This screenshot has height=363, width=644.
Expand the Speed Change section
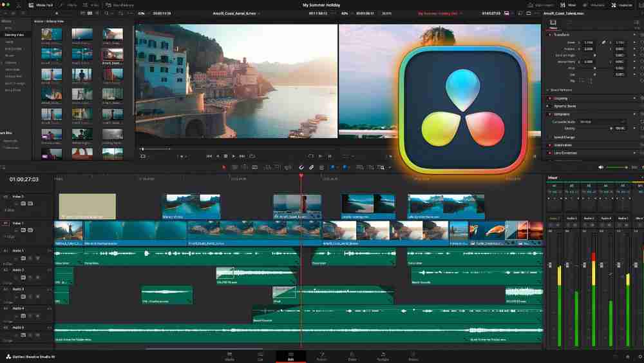564,137
